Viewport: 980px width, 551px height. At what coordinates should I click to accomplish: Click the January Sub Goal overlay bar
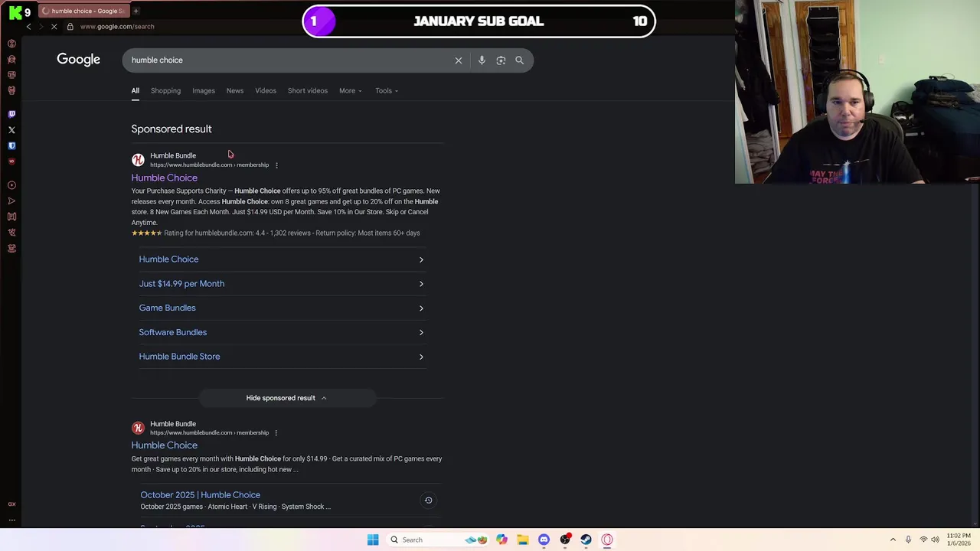click(x=479, y=21)
